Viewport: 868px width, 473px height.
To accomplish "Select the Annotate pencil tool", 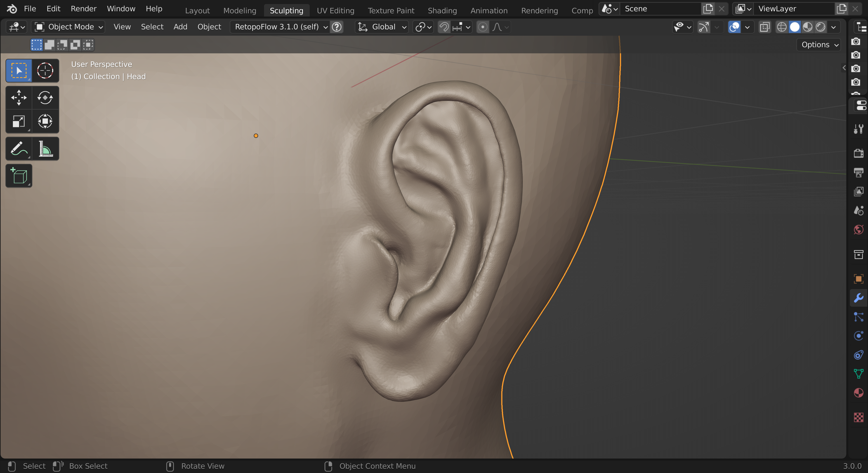I will click(19, 148).
